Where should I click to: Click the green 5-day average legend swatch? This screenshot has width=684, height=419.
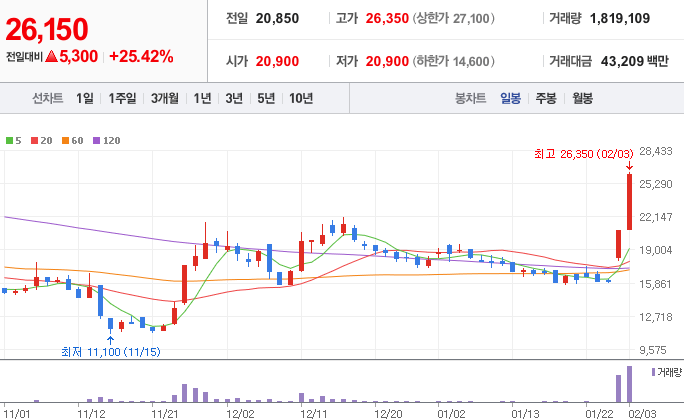click(9, 140)
